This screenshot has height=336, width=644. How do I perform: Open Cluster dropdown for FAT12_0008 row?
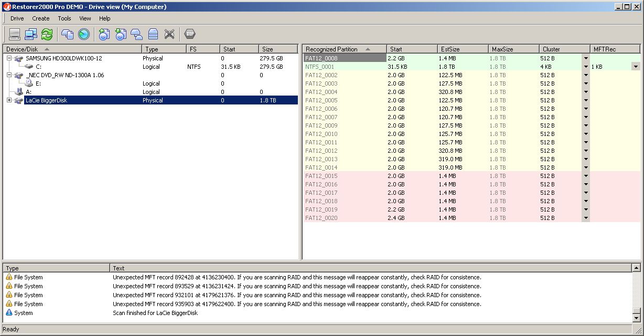pos(586,58)
